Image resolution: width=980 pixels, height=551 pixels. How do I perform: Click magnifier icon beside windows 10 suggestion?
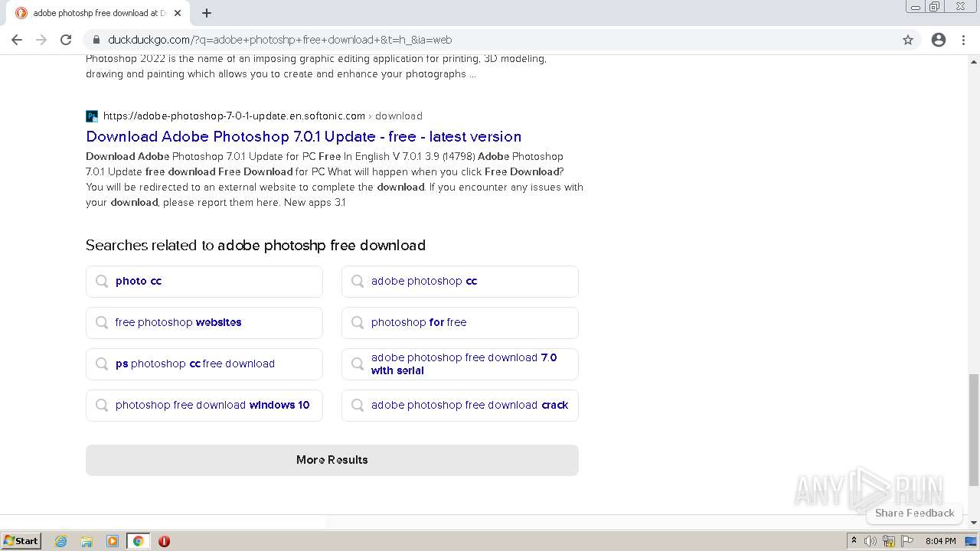[102, 406]
